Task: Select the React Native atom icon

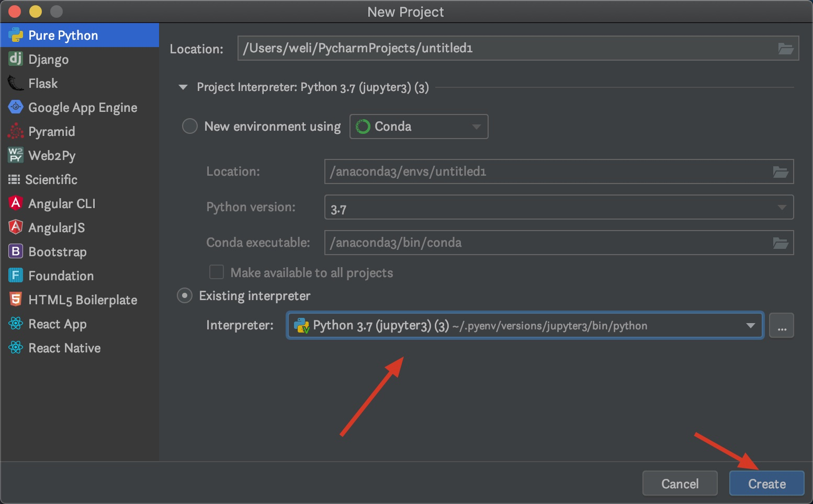Action: (x=16, y=347)
